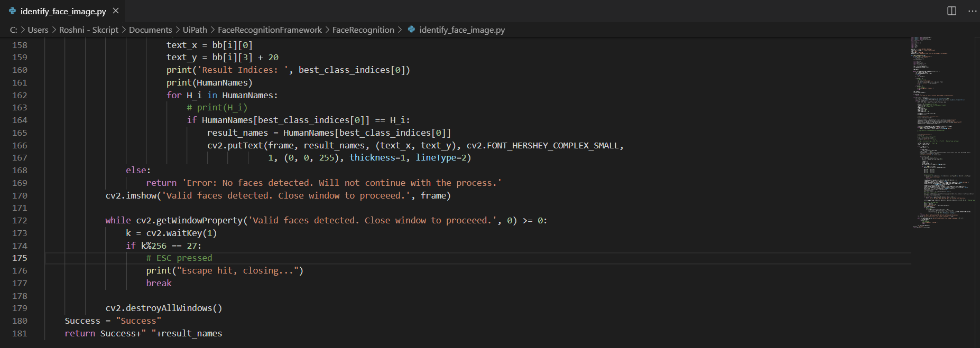Open the C: breadcrumb dropdown
The height and width of the screenshot is (348, 980).
click(14, 30)
